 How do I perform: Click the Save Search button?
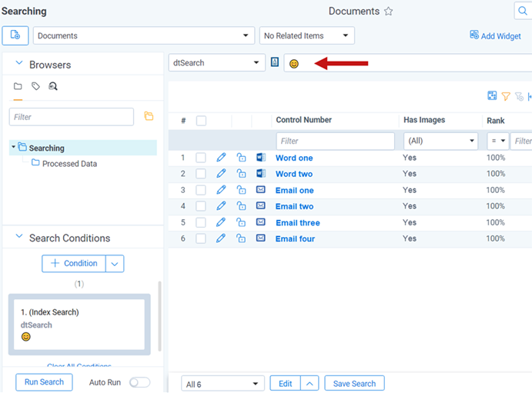click(354, 384)
